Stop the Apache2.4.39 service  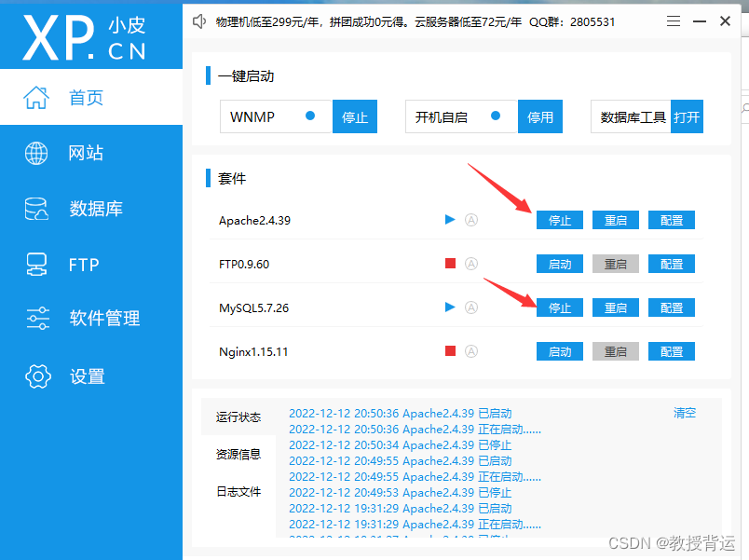tap(560, 220)
